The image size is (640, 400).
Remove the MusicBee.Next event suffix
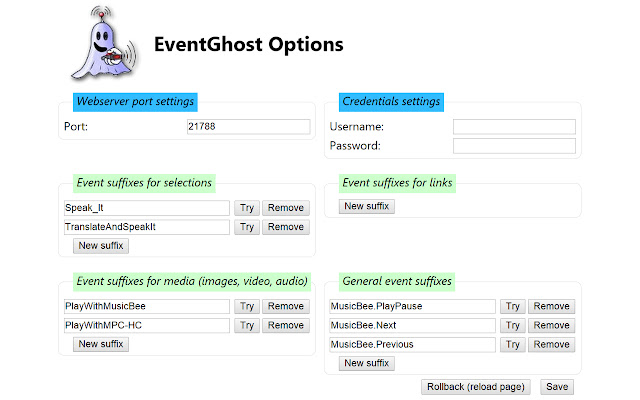(551, 325)
